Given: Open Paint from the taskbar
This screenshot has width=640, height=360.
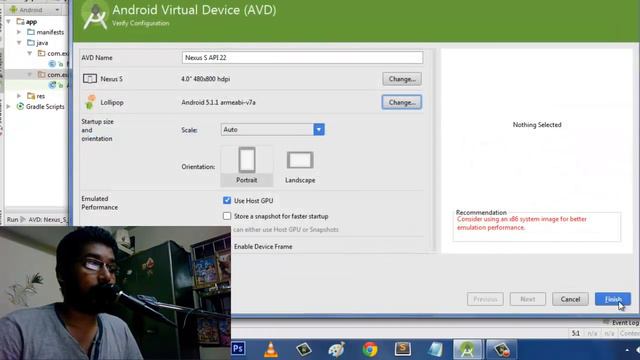Looking at the screenshot, I should (337, 349).
